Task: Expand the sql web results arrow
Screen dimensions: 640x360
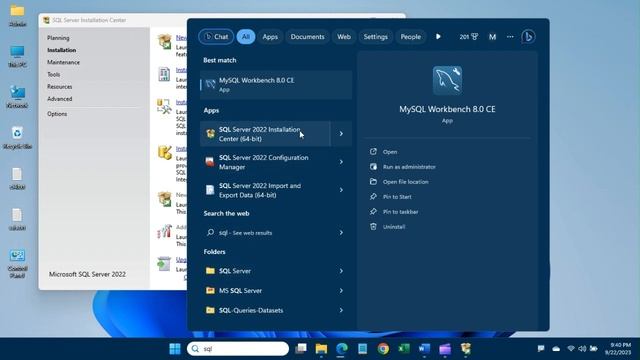Action: [341, 233]
